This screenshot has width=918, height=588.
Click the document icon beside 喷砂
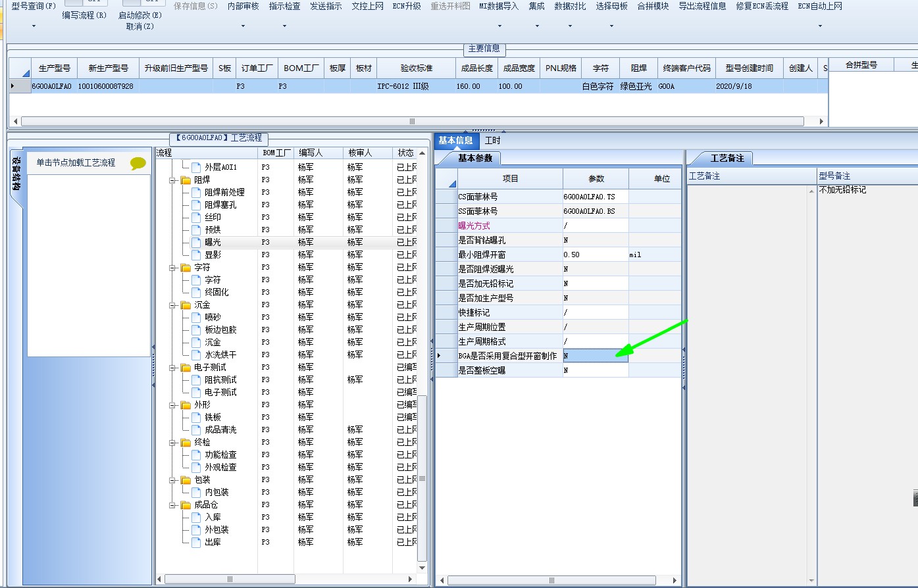pos(196,317)
